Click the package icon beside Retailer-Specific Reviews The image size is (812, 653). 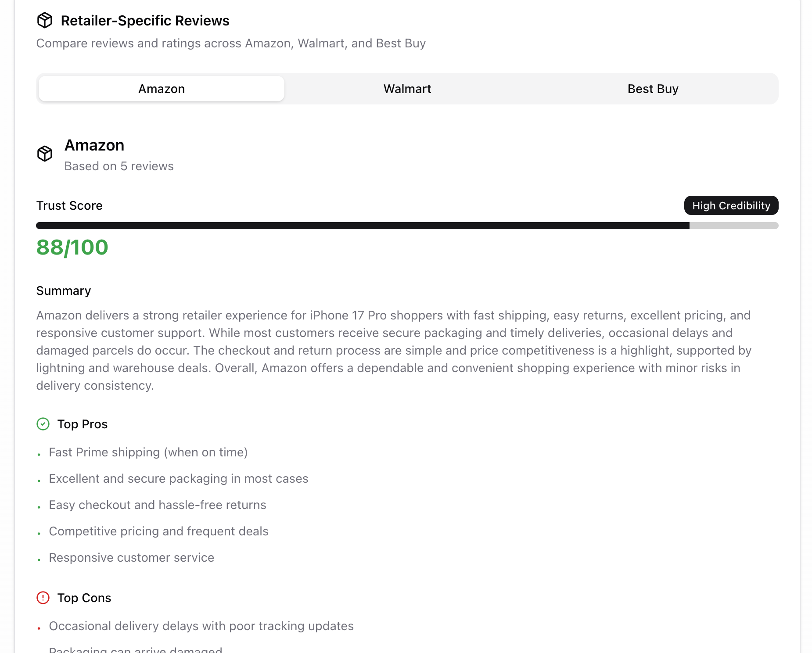tap(45, 21)
